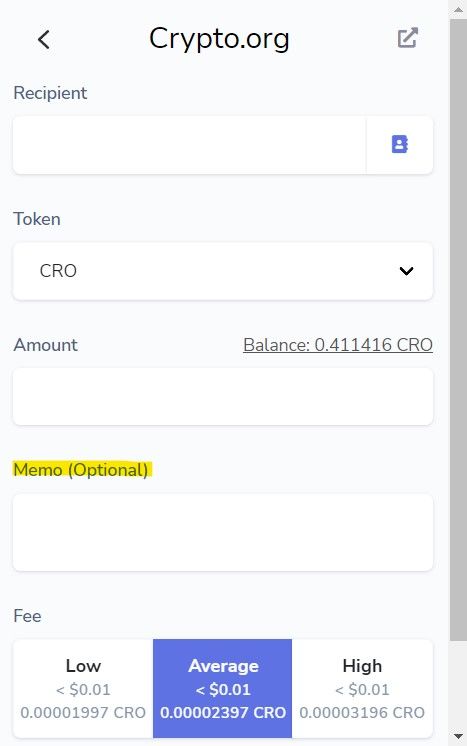This screenshot has width=467, height=746.
Task: Click the scrollbar up arrow
Action: point(458,9)
